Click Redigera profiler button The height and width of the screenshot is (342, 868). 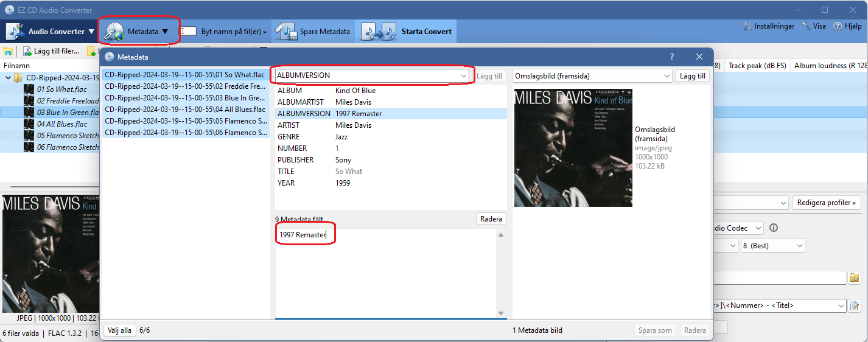coord(826,203)
